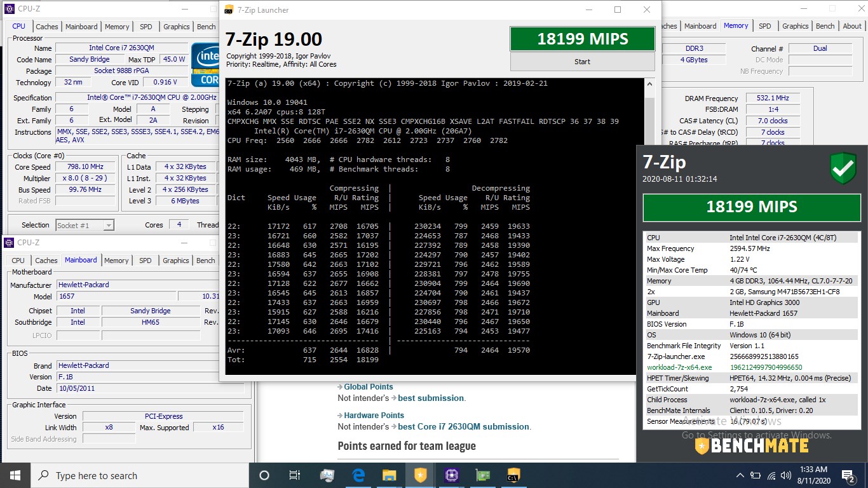
Task: Open the Bench tab in top CPU-Z window
Action: (x=207, y=27)
